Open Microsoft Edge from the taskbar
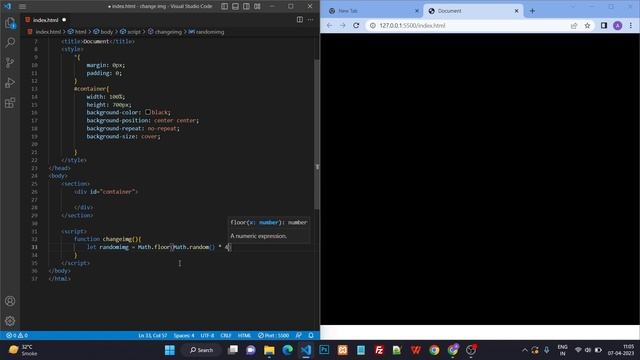640x360 pixels. [288, 350]
